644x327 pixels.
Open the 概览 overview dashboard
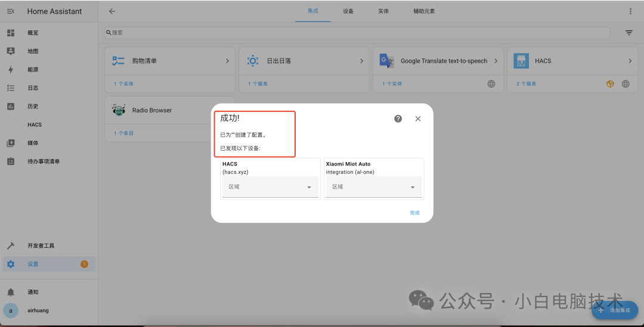point(49,33)
